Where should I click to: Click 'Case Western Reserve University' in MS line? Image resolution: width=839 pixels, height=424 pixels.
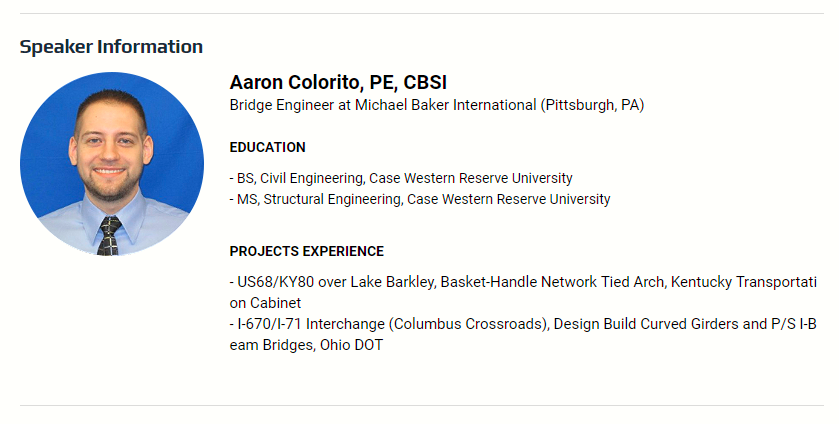(509, 199)
